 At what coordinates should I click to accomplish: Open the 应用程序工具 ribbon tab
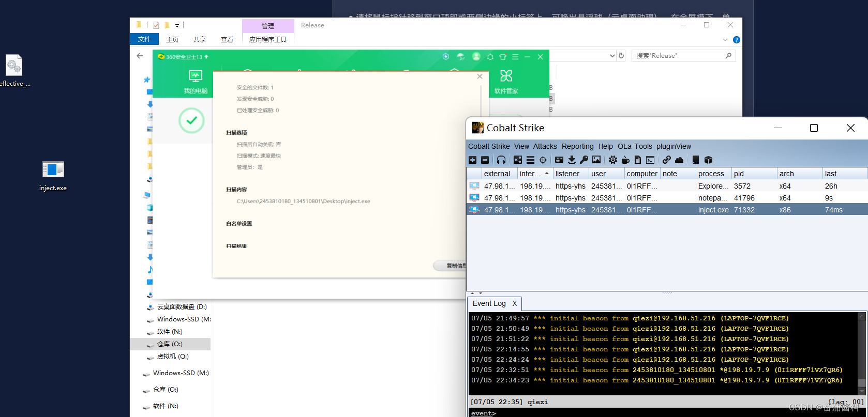click(x=268, y=39)
